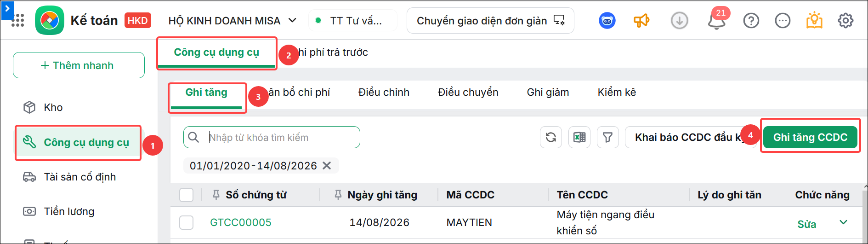Viewport: 868px width, 244px height.
Task: Open voucher link GTCC00005
Action: click(x=241, y=222)
